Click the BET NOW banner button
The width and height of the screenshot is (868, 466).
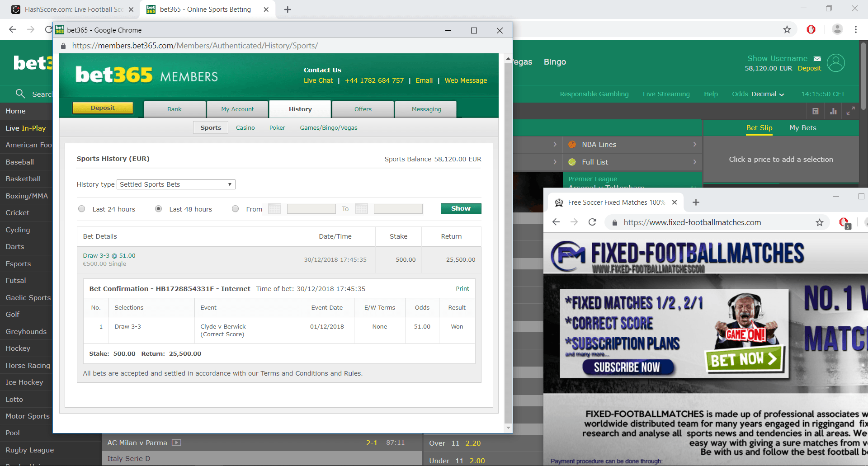coord(744,359)
